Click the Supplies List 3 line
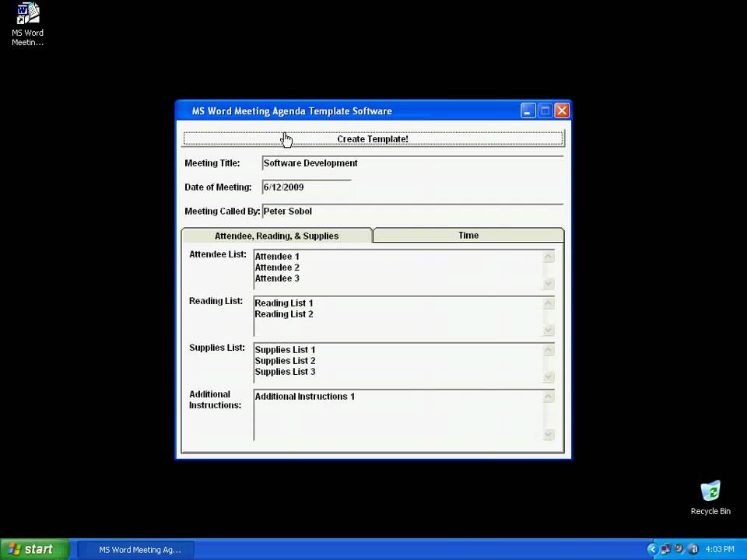 pos(285,372)
